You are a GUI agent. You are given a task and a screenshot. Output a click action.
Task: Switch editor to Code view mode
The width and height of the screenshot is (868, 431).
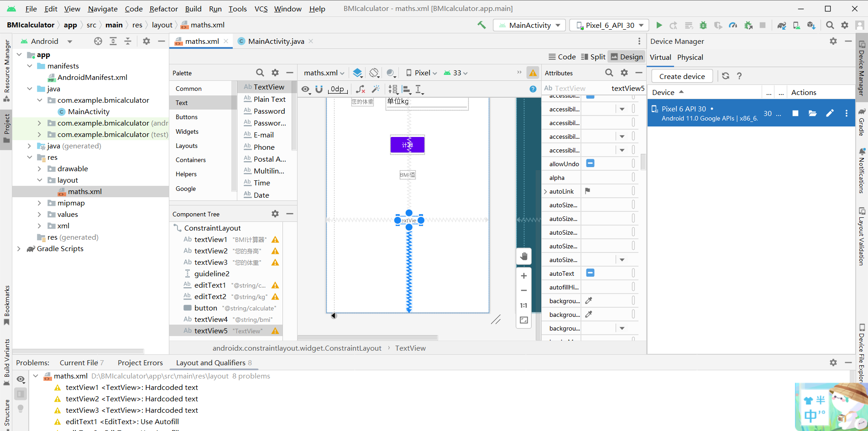tap(562, 57)
